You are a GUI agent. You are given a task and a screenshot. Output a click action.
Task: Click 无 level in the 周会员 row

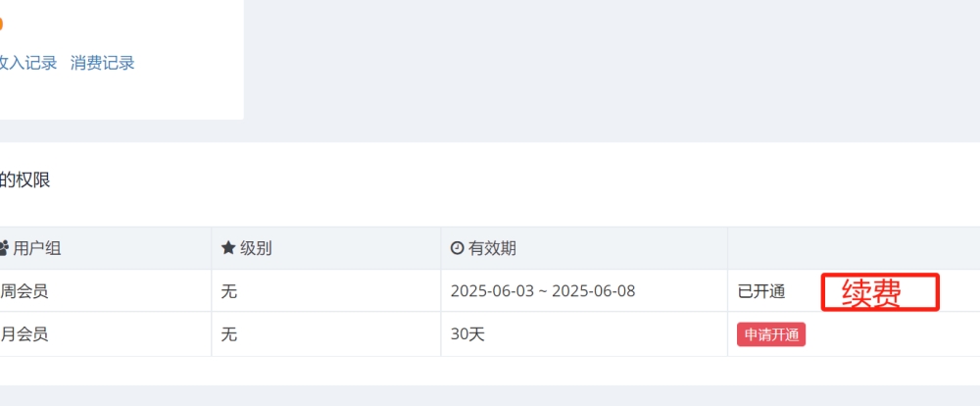click(228, 291)
